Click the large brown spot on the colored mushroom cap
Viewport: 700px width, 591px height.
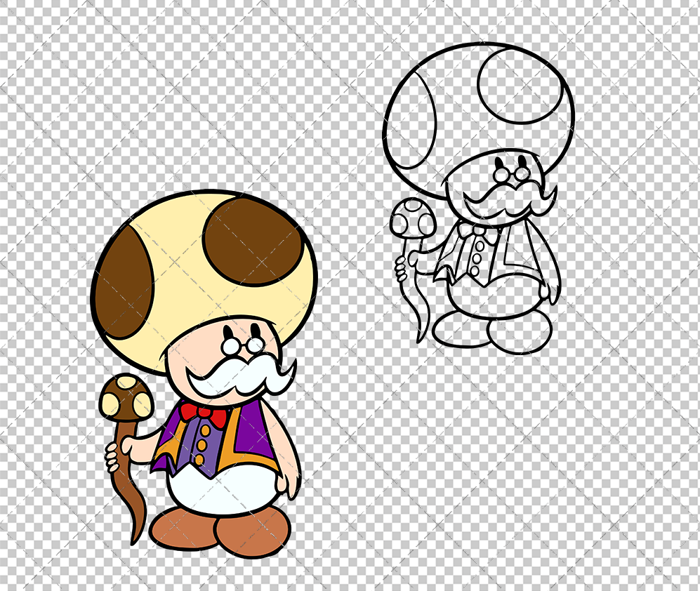(253, 241)
